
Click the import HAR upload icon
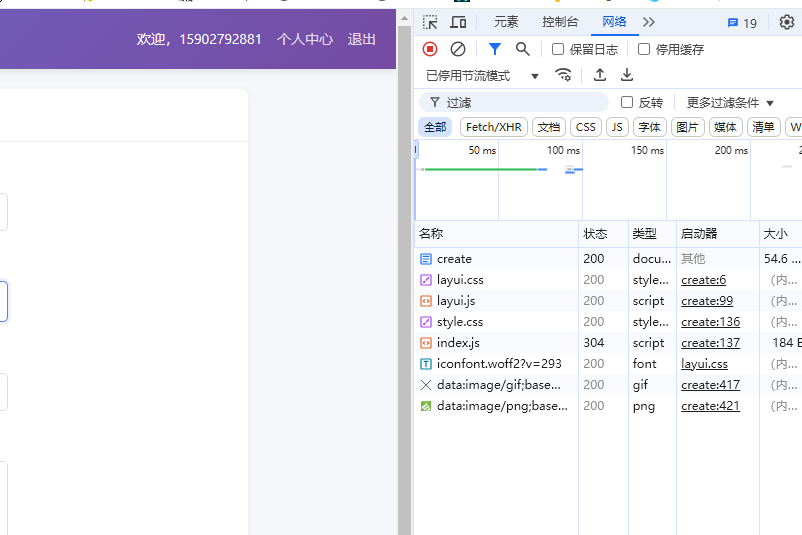tap(600, 75)
